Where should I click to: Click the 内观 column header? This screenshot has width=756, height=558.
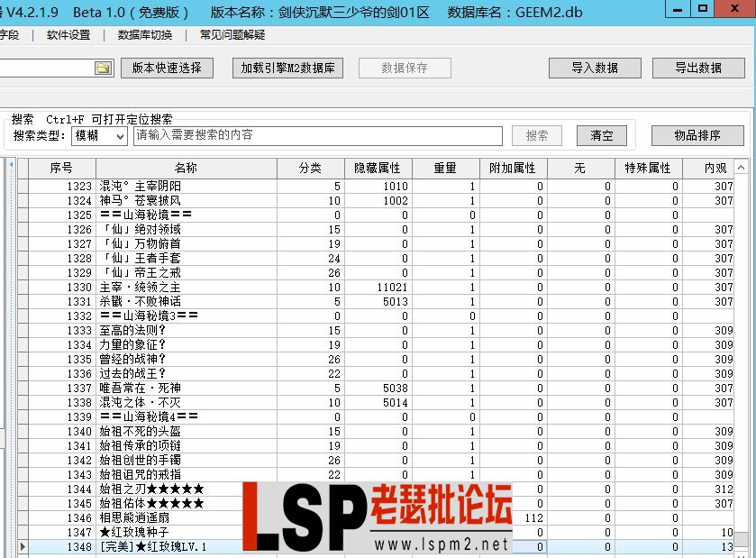[x=708, y=168]
